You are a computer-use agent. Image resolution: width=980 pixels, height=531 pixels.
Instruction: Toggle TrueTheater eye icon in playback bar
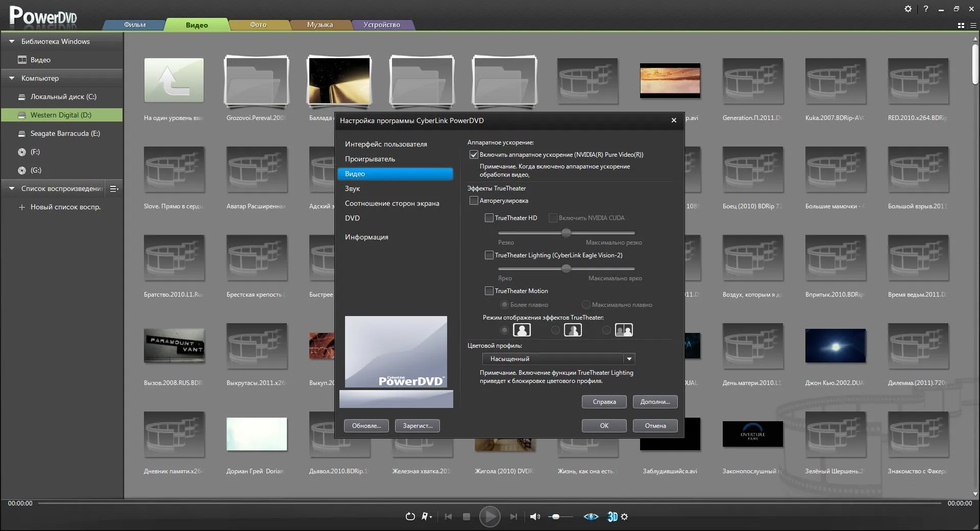[x=591, y=517]
